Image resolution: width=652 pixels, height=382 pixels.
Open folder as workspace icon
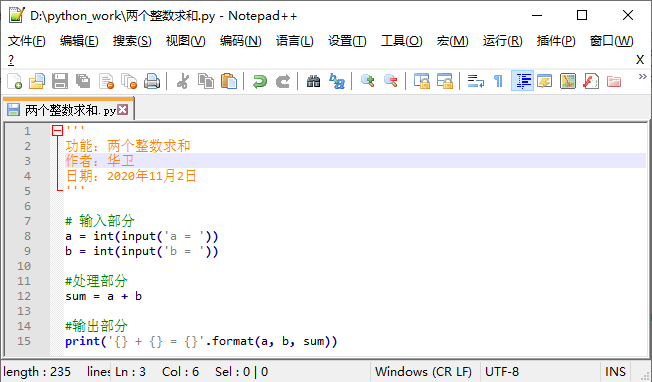[614, 81]
